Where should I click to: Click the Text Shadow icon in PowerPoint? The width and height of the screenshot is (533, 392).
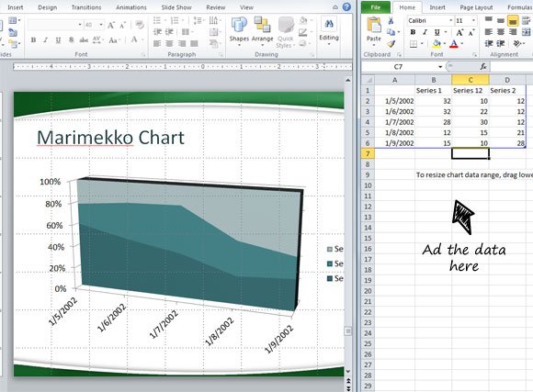(72, 40)
